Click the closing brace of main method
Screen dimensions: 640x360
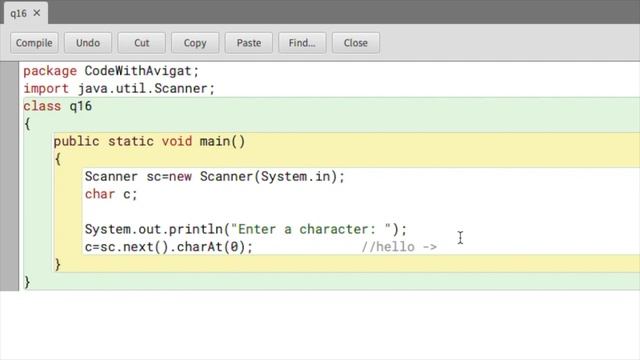click(58, 264)
